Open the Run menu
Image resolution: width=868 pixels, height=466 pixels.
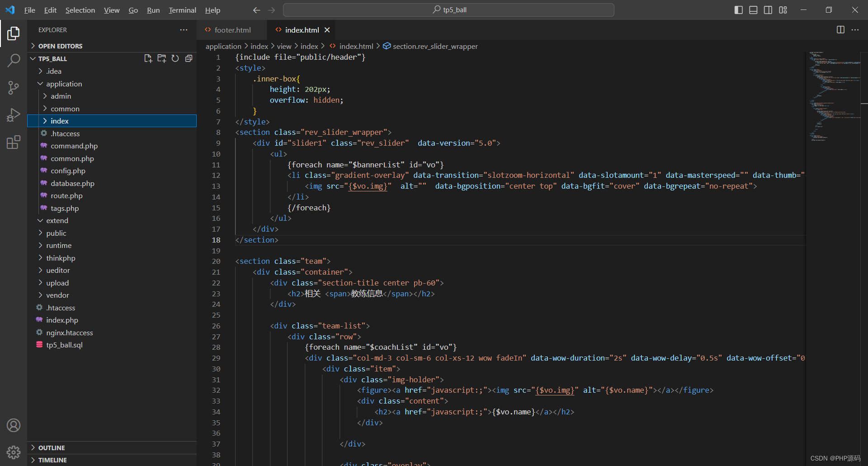[x=153, y=10]
